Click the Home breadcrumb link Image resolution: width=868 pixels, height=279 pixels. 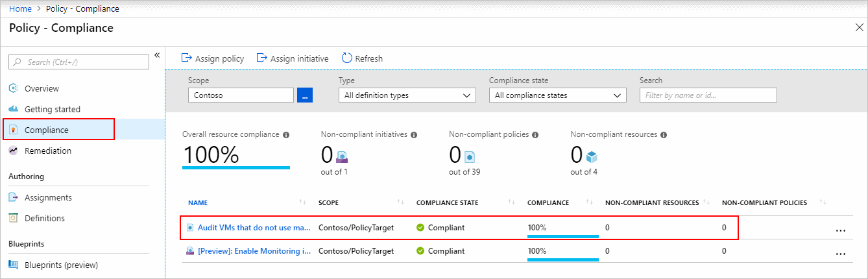(x=20, y=8)
